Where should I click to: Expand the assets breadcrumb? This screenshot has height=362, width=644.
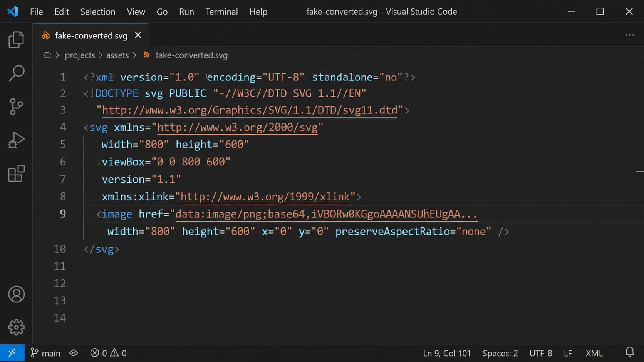(x=117, y=55)
